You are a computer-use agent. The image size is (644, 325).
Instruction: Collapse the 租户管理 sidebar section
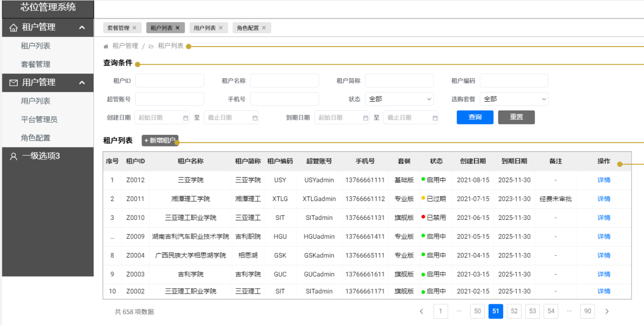tap(82, 28)
